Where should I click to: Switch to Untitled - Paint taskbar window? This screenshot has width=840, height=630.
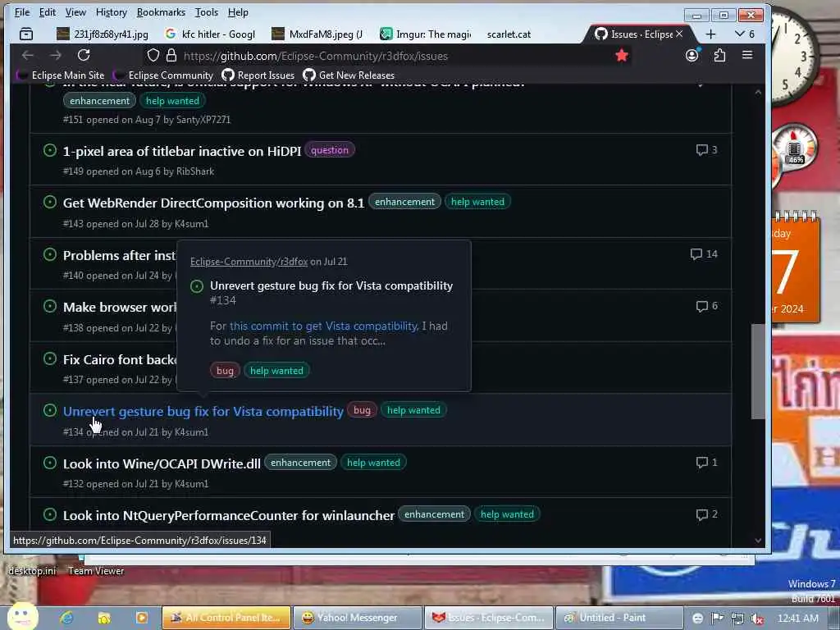pyautogui.click(x=619, y=618)
